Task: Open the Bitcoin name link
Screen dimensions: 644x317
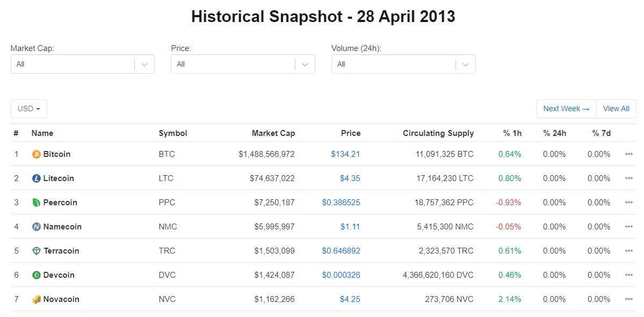Action: 57,154
